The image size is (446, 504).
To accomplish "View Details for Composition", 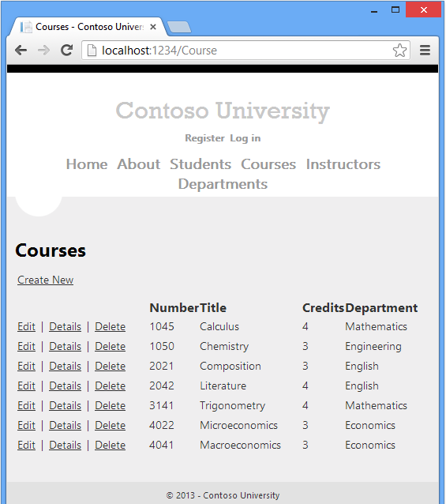I will pyautogui.click(x=66, y=366).
